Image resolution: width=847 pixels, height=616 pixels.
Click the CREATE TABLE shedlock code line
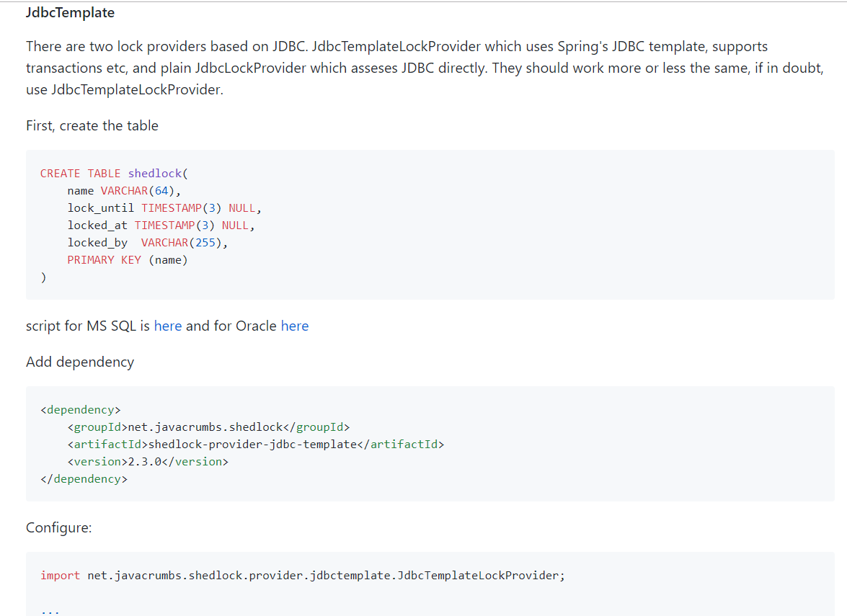(114, 174)
